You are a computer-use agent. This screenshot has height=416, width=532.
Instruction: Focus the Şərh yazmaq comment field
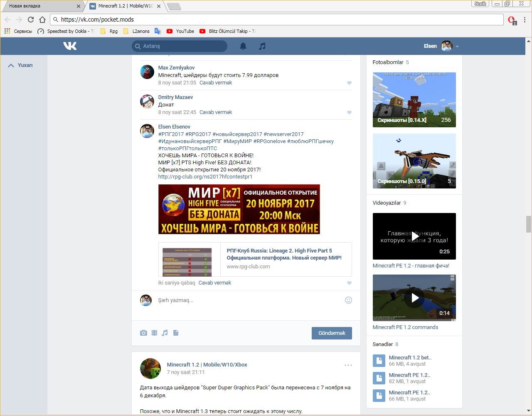[x=249, y=300]
